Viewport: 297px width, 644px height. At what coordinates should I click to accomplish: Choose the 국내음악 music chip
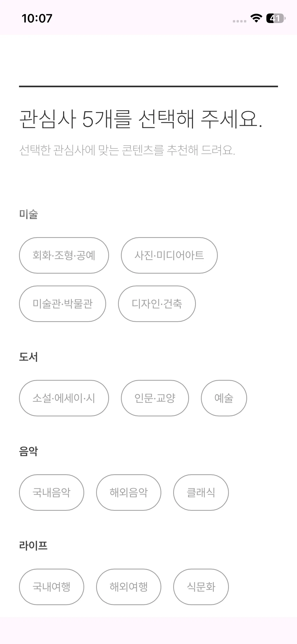coord(51,493)
